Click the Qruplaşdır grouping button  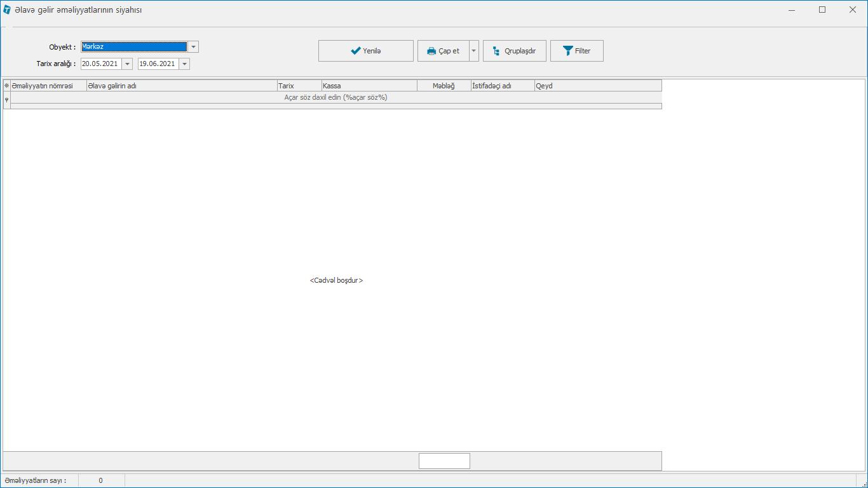(514, 51)
